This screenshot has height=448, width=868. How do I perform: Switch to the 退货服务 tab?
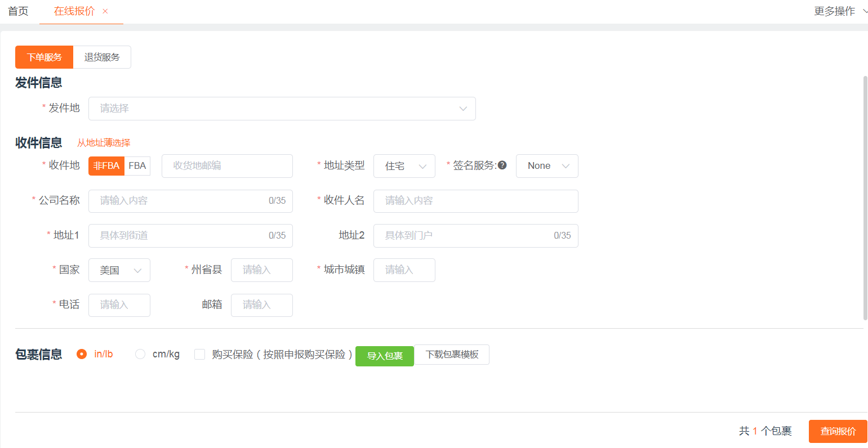pyautogui.click(x=102, y=57)
